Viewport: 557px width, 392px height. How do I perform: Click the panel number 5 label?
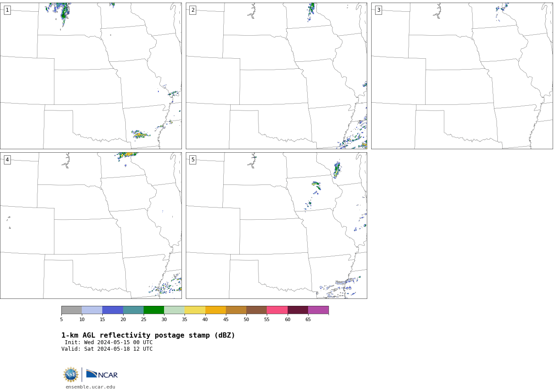coord(193,160)
